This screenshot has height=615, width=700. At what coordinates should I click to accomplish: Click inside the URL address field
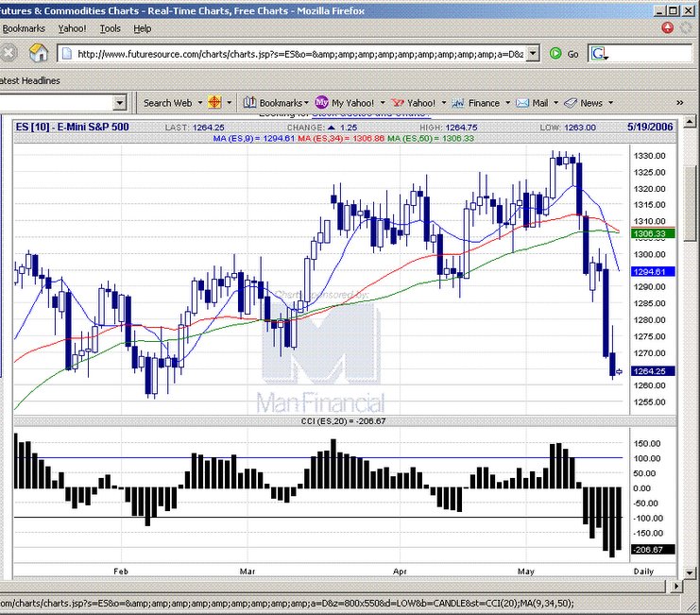coord(300,54)
